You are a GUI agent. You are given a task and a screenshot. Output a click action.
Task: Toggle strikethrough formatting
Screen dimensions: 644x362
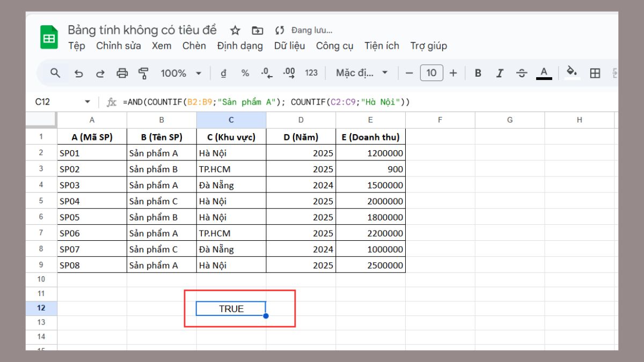521,73
